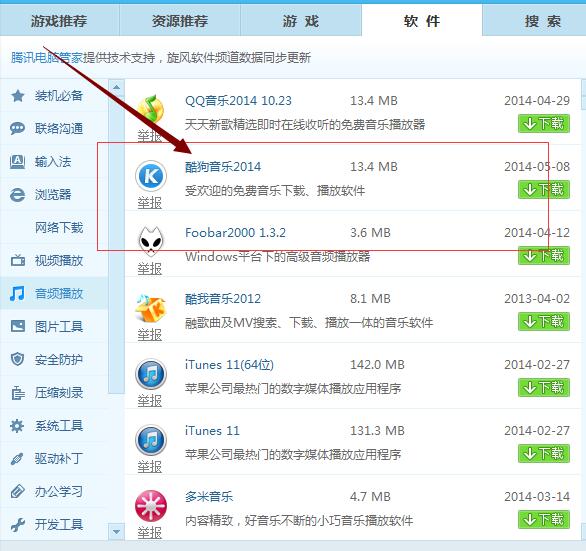Report iTunes 11(64位) via 举报 link
Image resolution: width=586 pixels, height=551 pixels.
click(x=149, y=401)
